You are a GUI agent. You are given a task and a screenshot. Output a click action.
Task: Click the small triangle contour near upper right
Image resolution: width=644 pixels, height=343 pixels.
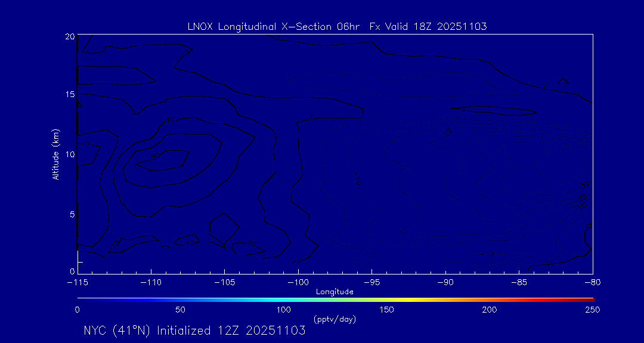coord(562,82)
